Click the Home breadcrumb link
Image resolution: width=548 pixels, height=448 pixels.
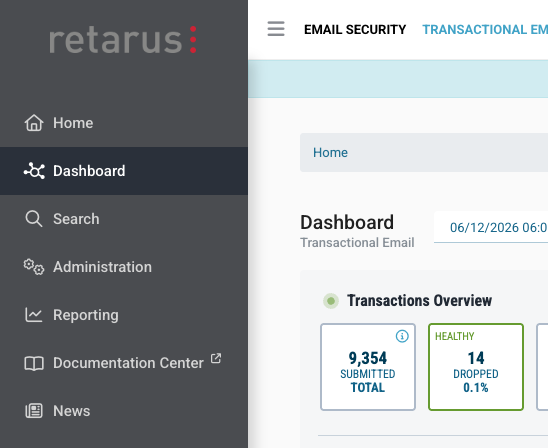click(330, 152)
